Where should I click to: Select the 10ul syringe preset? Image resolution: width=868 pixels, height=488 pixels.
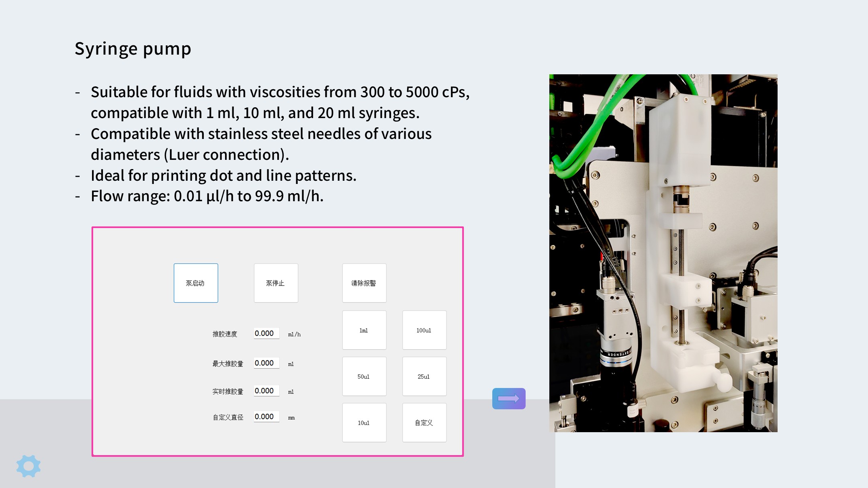pyautogui.click(x=364, y=423)
